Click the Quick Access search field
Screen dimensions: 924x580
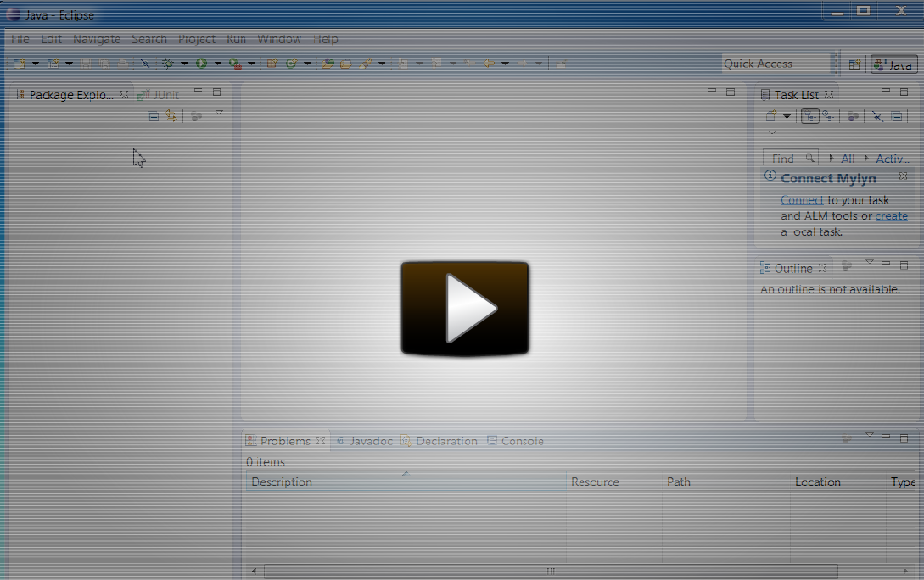coord(776,64)
